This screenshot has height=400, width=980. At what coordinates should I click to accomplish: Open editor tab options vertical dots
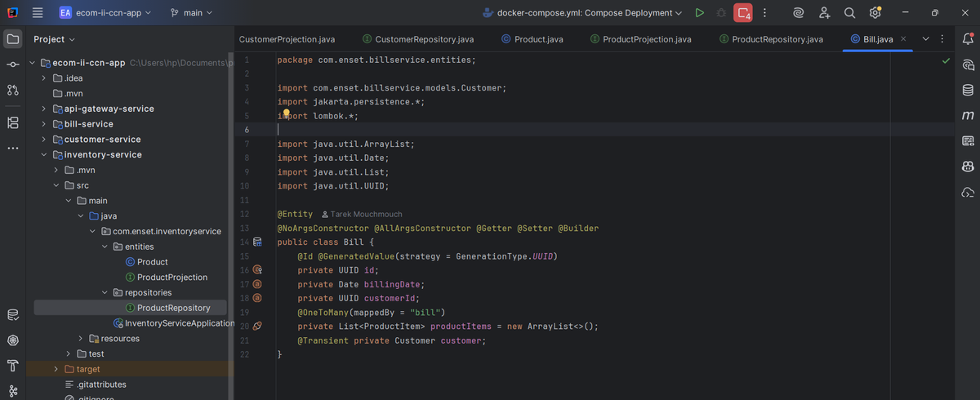tap(942, 38)
